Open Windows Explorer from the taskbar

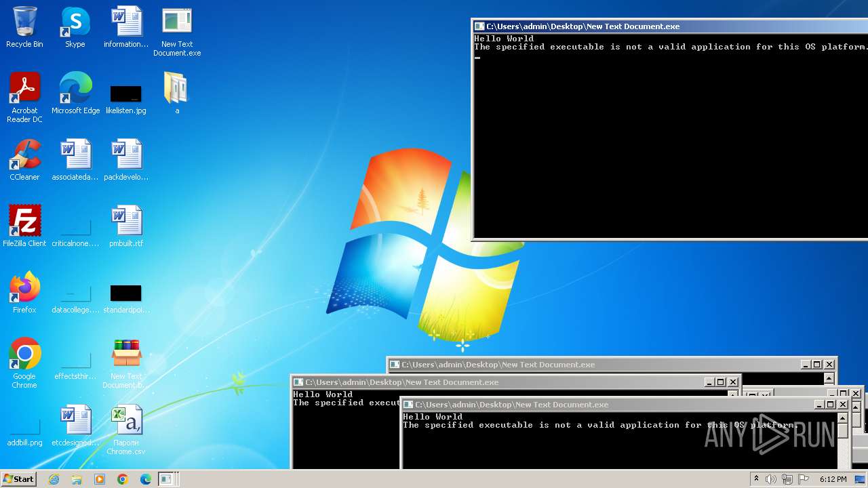[77, 479]
